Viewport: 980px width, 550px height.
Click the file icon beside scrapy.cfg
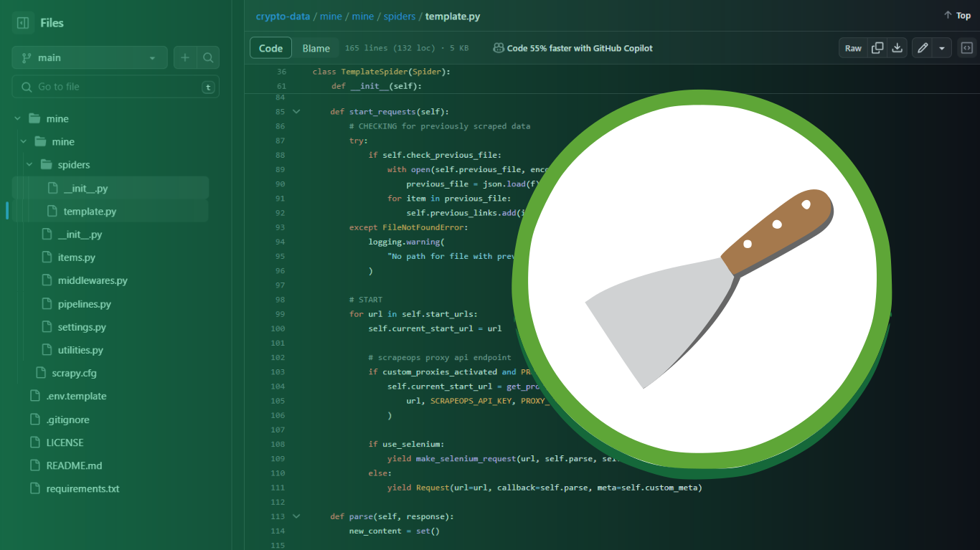[40, 373]
